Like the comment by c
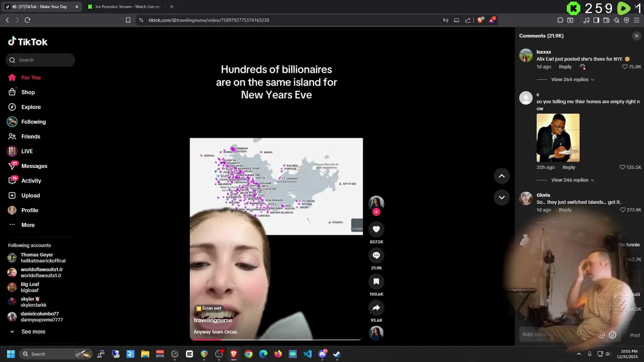Image resolution: width=644 pixels, height=362 pixels. (622, 167)
